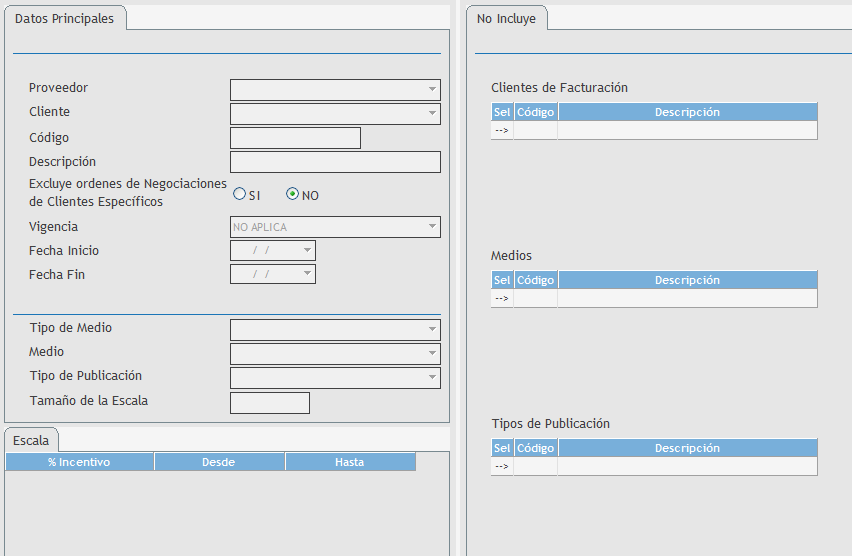
Task: Click row arrow in Medios grid
Action: [502, 298]
